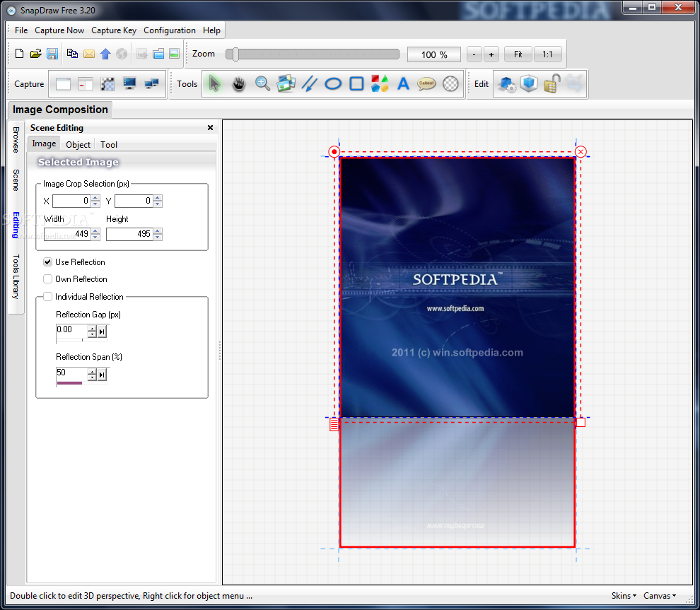This screenshot has height=610, width=700.
Task: Click the blue folder export icon
Action: pos(158,54)
